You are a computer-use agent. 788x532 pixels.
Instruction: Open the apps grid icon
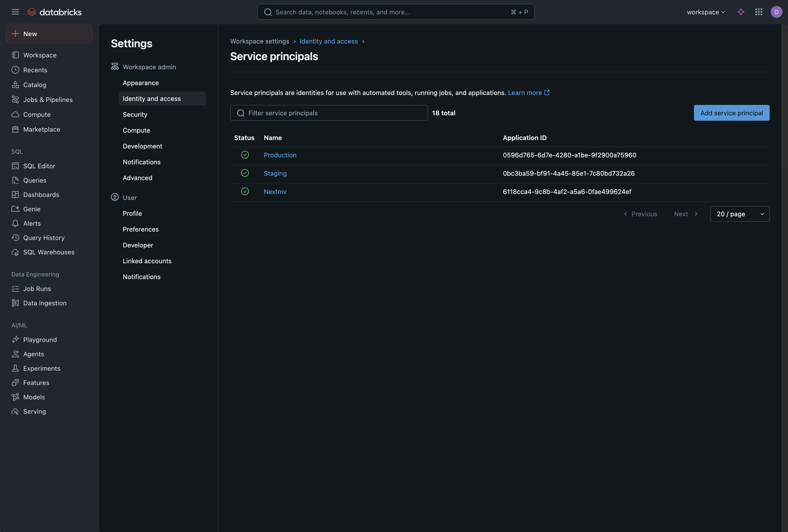[759, 12]
